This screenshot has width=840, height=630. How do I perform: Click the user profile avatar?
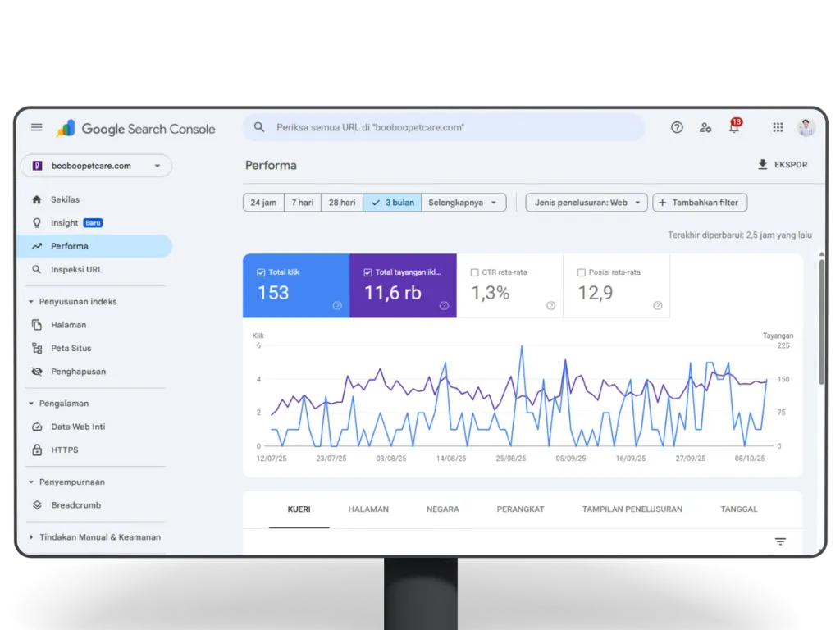point(806,127)
